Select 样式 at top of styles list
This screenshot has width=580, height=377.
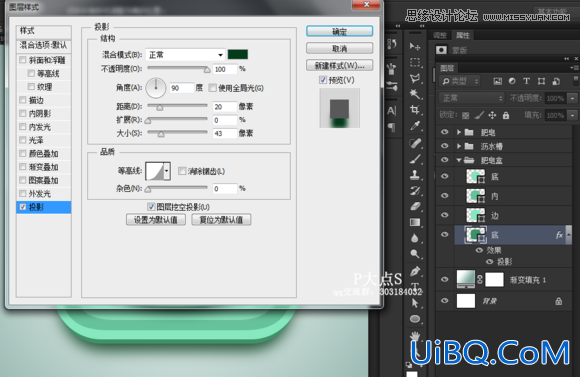point(44,31)
